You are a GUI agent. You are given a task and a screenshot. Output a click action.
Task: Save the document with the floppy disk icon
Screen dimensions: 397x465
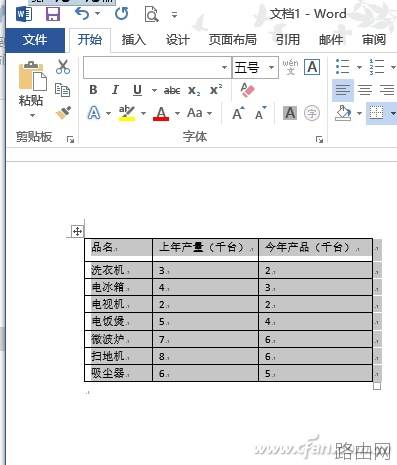pos(53,14)
